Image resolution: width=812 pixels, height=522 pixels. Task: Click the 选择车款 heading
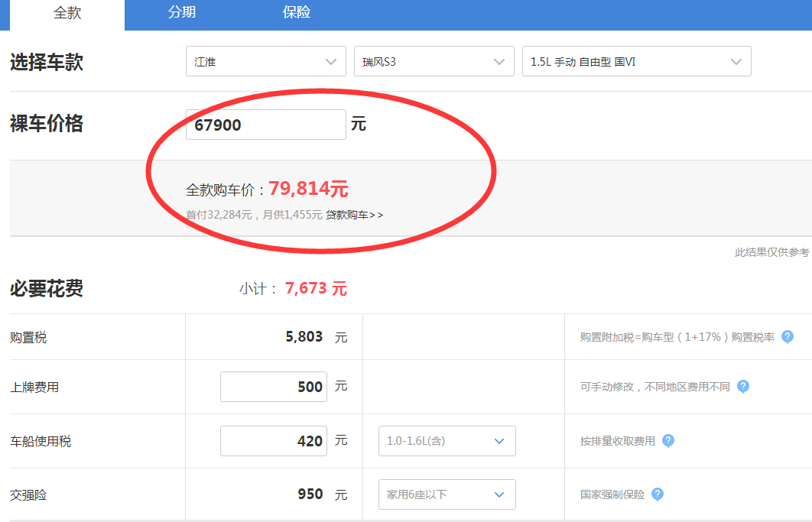pos(47,62)
